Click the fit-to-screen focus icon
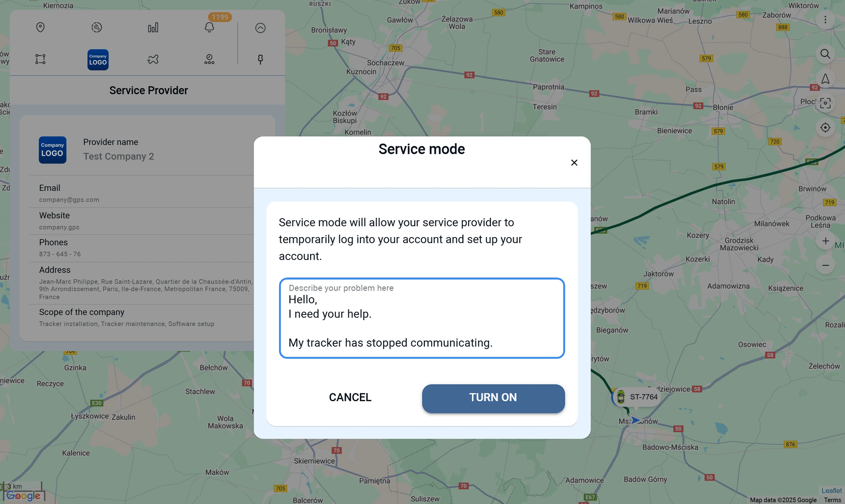The height and width of the screenshot is (504, 845). click(825, 103)
